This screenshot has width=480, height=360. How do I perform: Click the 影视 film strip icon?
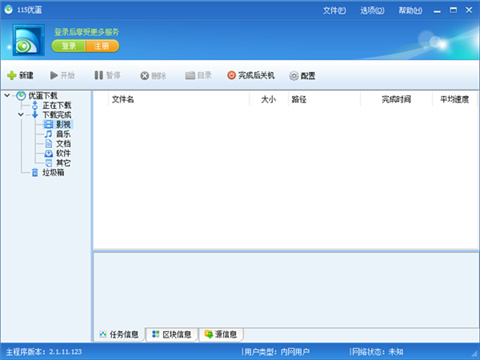[x=49, y=125]
